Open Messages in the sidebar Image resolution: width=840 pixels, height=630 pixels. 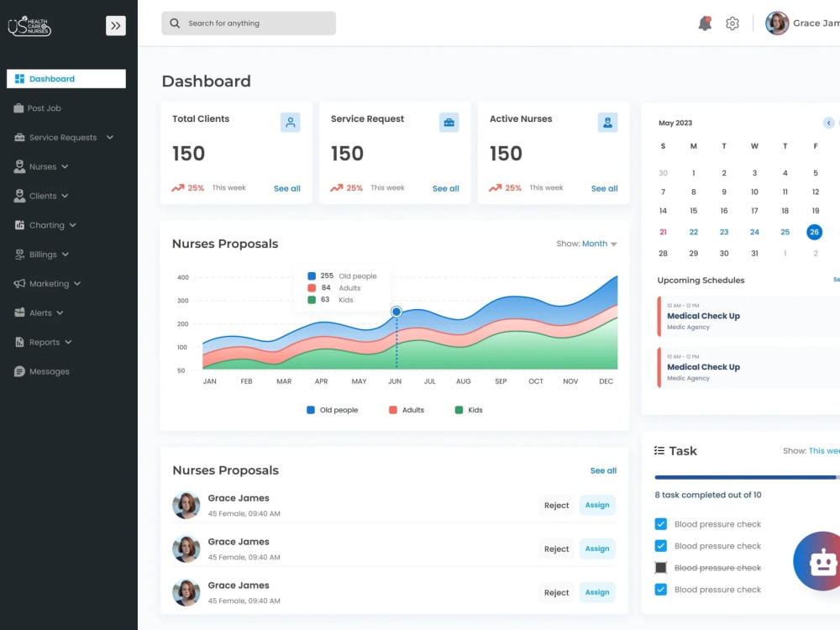(x=42, y=371)
